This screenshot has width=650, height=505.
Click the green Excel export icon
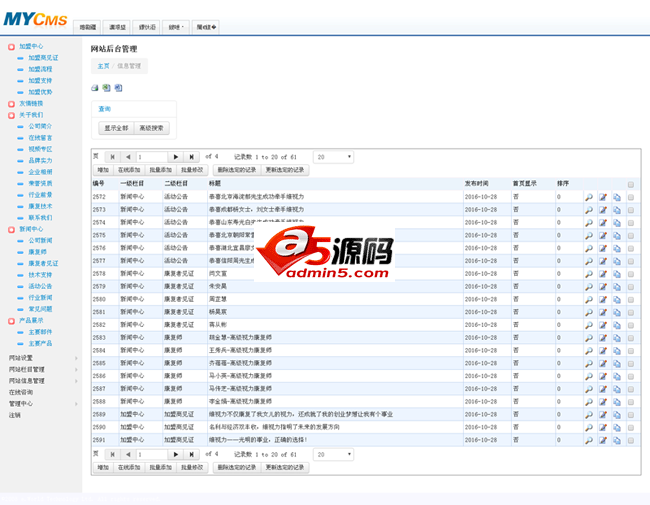(107, 88)
